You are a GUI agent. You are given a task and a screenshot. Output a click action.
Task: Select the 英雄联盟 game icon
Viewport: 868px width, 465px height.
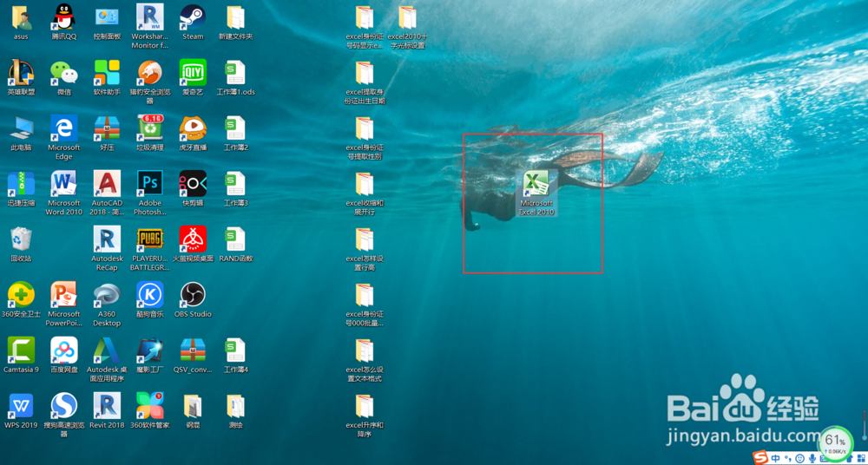[x=21, y=77]
